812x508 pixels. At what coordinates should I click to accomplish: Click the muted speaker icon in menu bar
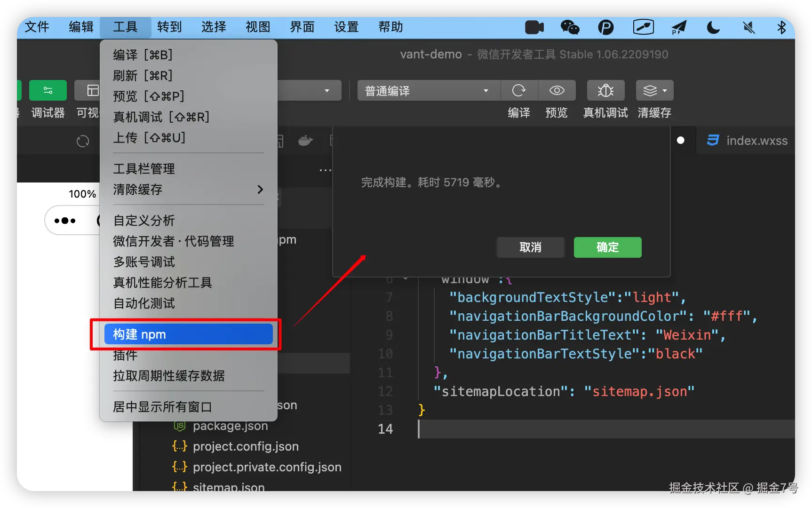point(749,28)
